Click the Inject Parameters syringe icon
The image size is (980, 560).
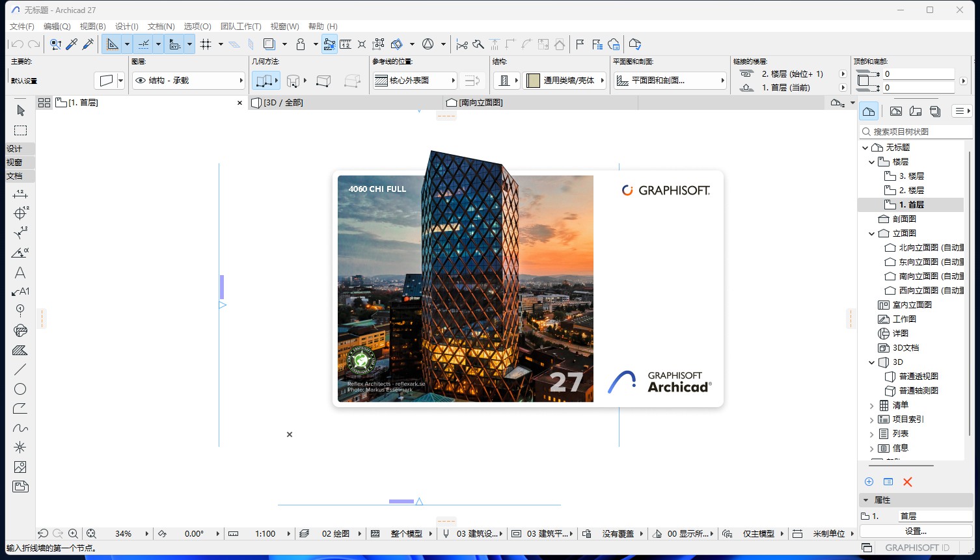[x=88, y=44]
